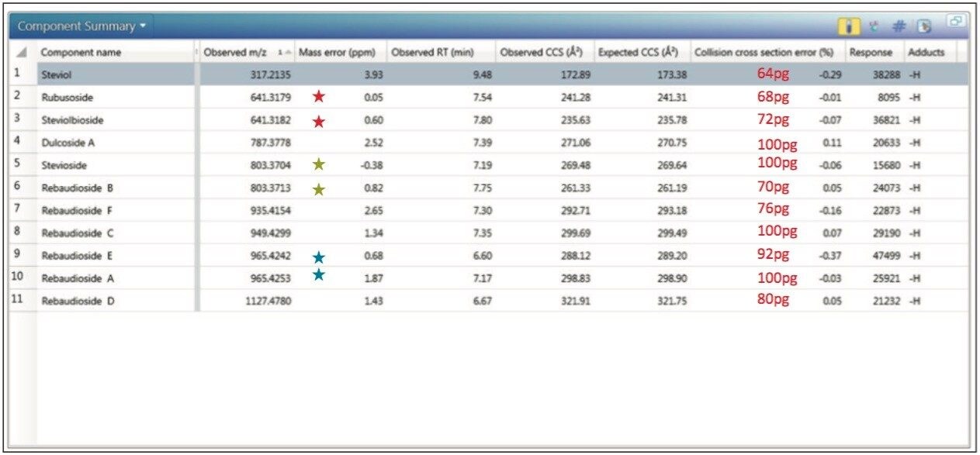Click the hash symbol icon in panel header
Screen dimensions: 980x455
(899, 26)
